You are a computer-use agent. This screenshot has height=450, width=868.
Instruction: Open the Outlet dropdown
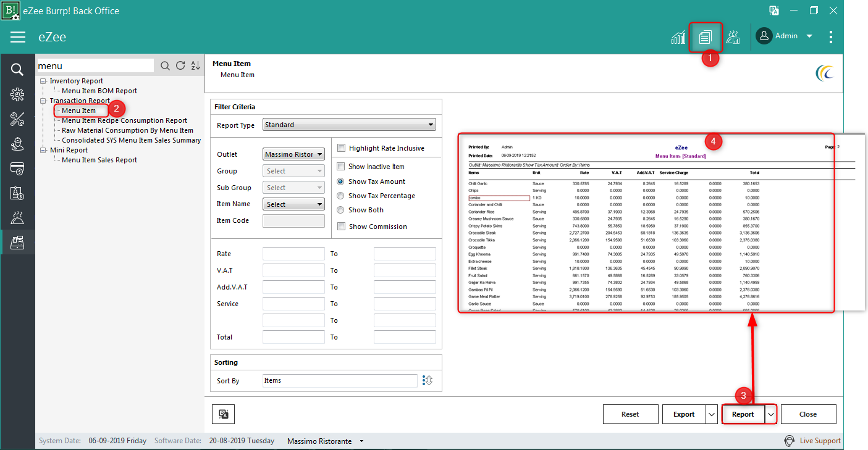(294, 154)
